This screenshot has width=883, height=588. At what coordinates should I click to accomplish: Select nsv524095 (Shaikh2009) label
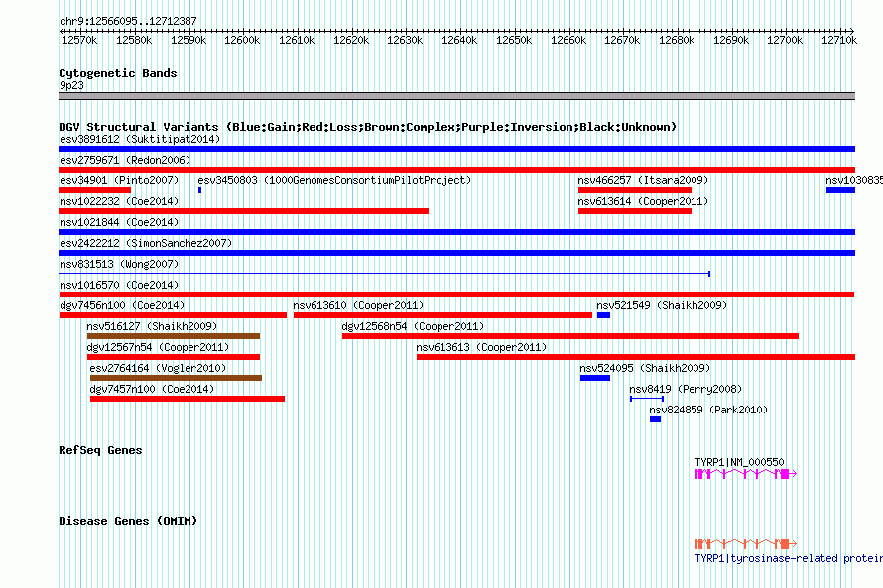pos(645,368)
